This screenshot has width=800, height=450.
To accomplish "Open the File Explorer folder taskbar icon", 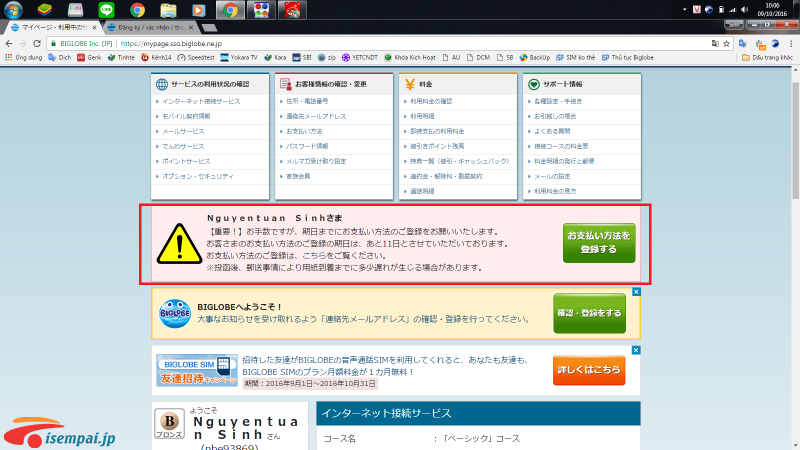I will 168,10.
